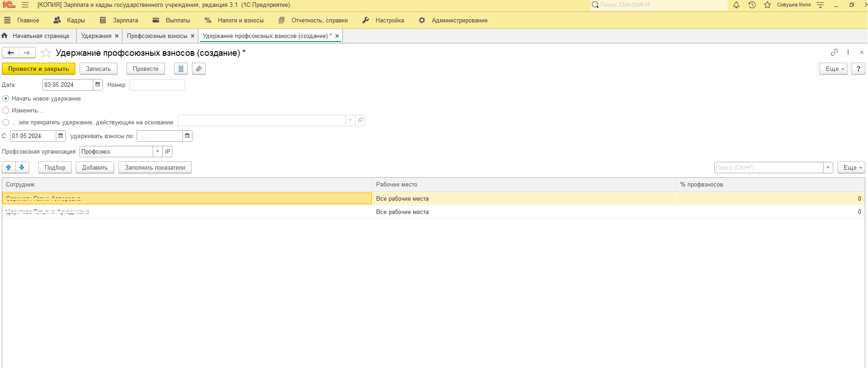Open the service settings icon near user name

pyautogui.click(x=820, y=5)
